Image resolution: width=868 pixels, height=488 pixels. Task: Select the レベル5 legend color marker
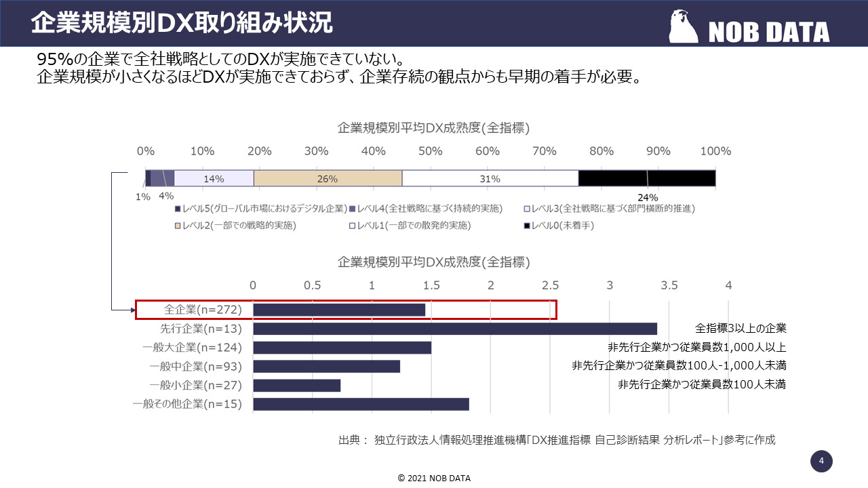pos(177,209)
